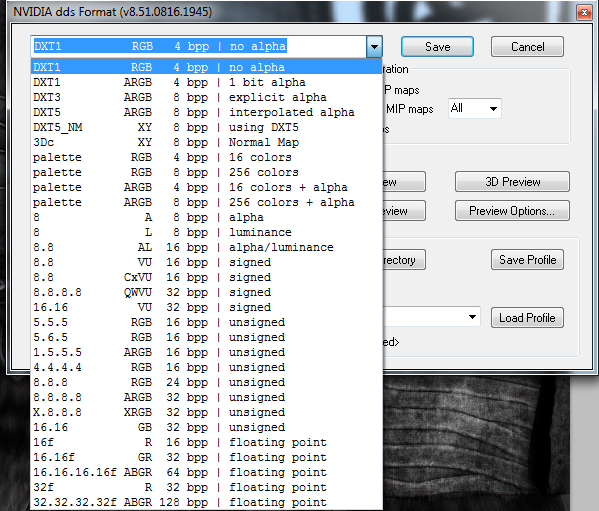This screenshot has height=511, width=599.
Task: Pick 1.5.5.5 ARGB 16 bpp unsigned
Action: tap(206, 352)
